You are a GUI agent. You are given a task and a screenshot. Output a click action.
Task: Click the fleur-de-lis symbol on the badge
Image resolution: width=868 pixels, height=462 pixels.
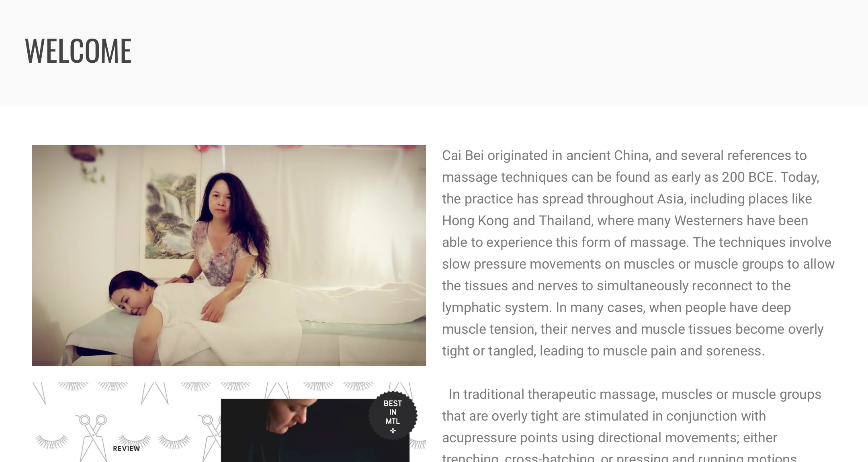[393, 431]
